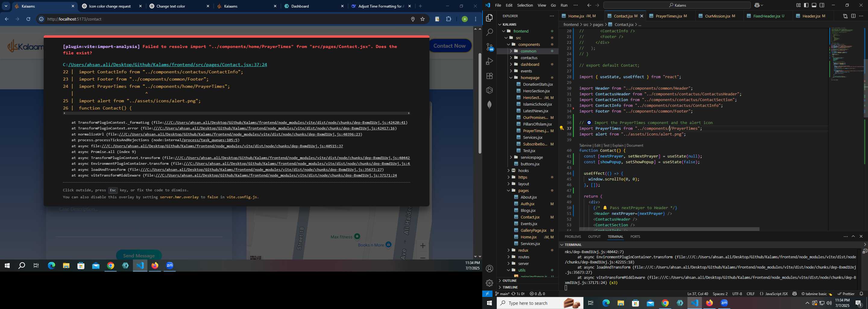Open Zoom from the right Windows taskbar
Viewport: 868px width, 309px height.
click(724, 303)
